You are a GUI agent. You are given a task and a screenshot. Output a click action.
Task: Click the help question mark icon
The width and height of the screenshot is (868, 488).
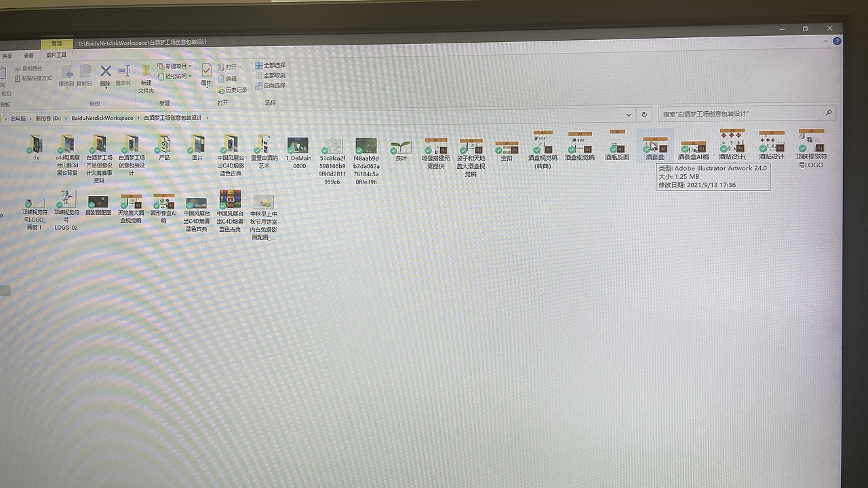837,41
